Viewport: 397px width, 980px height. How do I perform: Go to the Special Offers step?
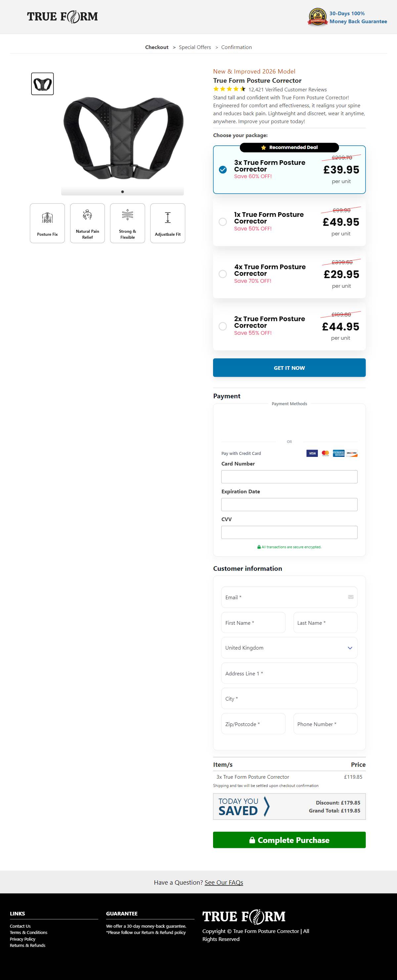point(195,47)
